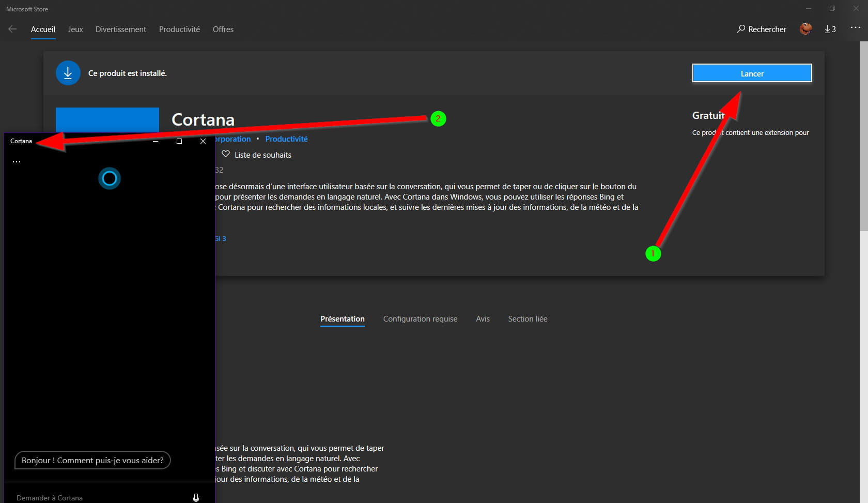Screen dimensions: 868x503
Task: Open the Configuration requise tab
Action: click(x=420, y=319)
